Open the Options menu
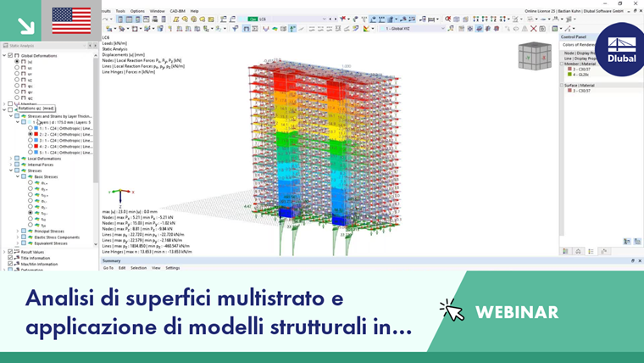644x363 pixels. 137,11
